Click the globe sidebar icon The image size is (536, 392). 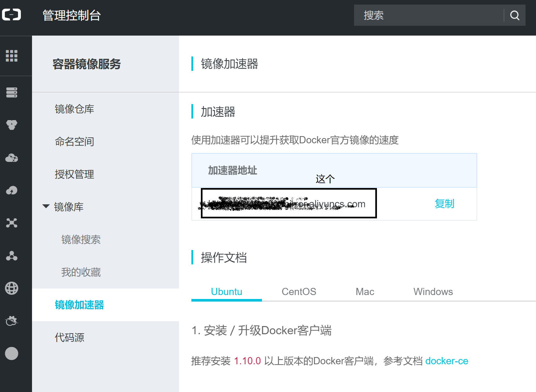tap(12, 288)
